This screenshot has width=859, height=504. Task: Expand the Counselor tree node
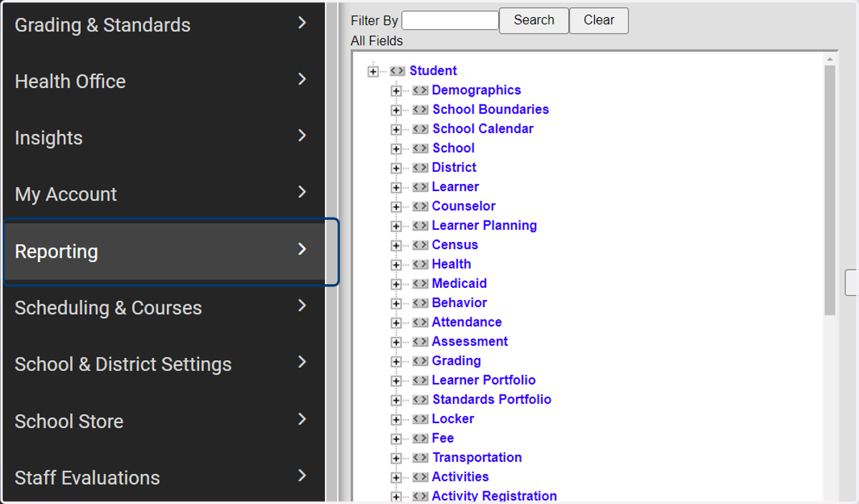[x=396, y=207]
